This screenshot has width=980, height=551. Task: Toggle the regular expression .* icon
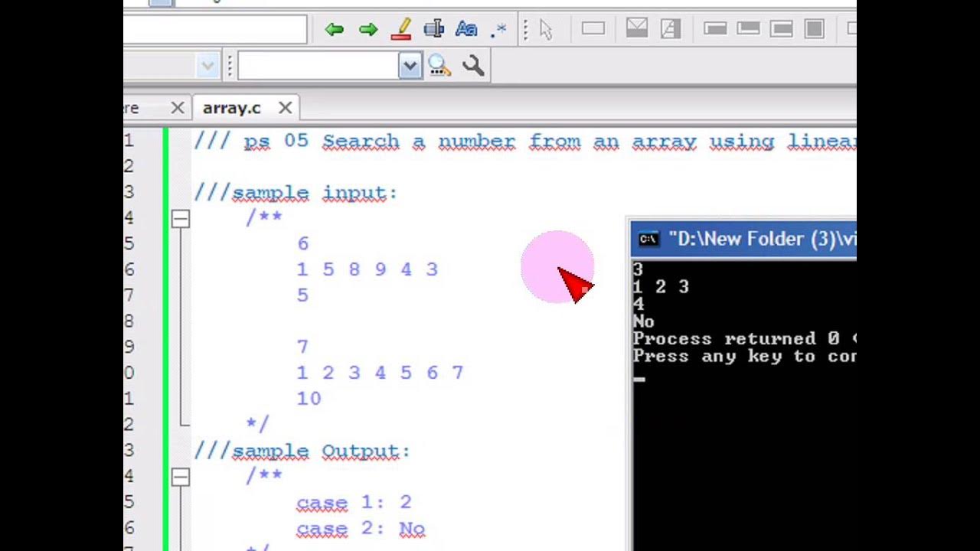click(x=498, y=30)
